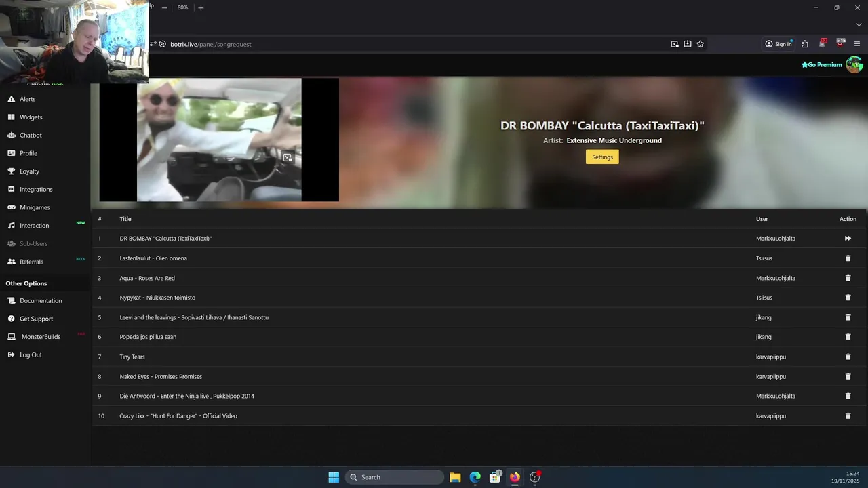Open the Firefox hamburger application menu
Viewport: 868px width, 488px height.
(x=857, y=44)
